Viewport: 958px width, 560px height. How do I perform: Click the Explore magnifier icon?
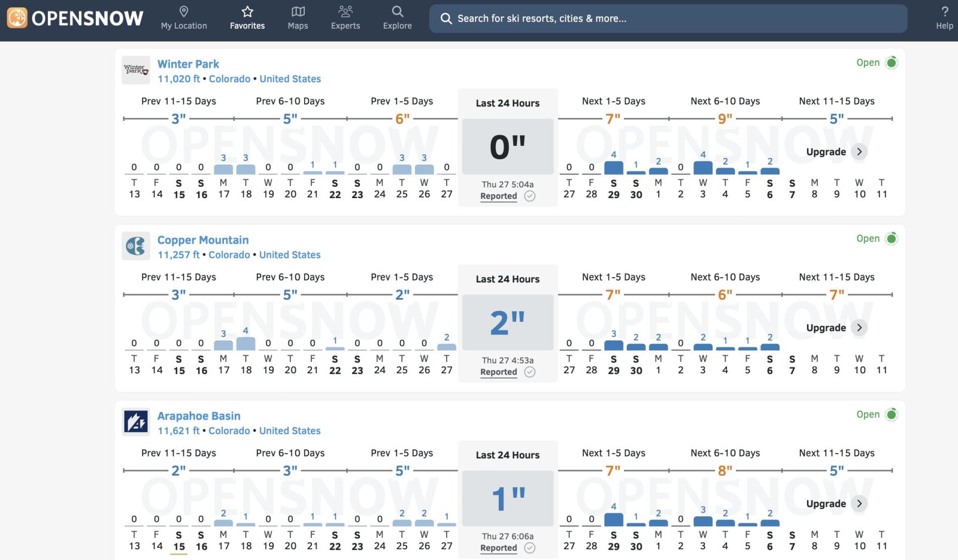tap(398, 11)
